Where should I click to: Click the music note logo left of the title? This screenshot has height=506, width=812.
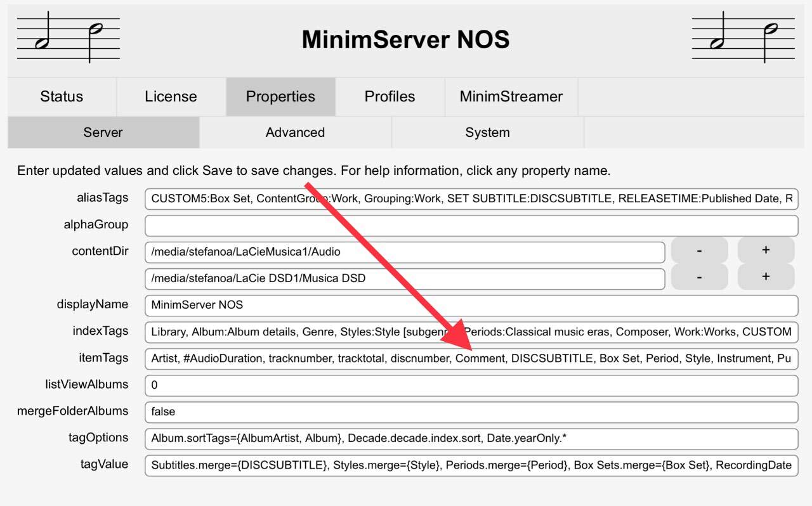[68, 40]
